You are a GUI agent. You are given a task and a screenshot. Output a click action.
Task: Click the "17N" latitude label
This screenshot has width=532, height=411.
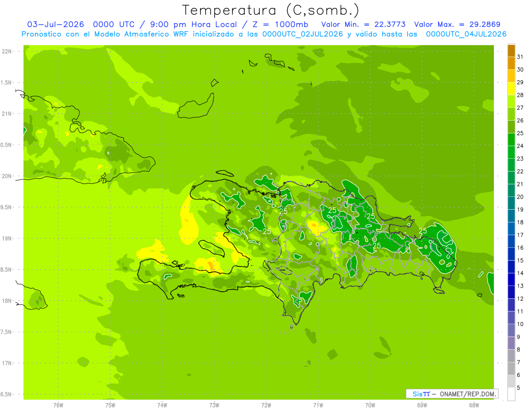(7, 363)
